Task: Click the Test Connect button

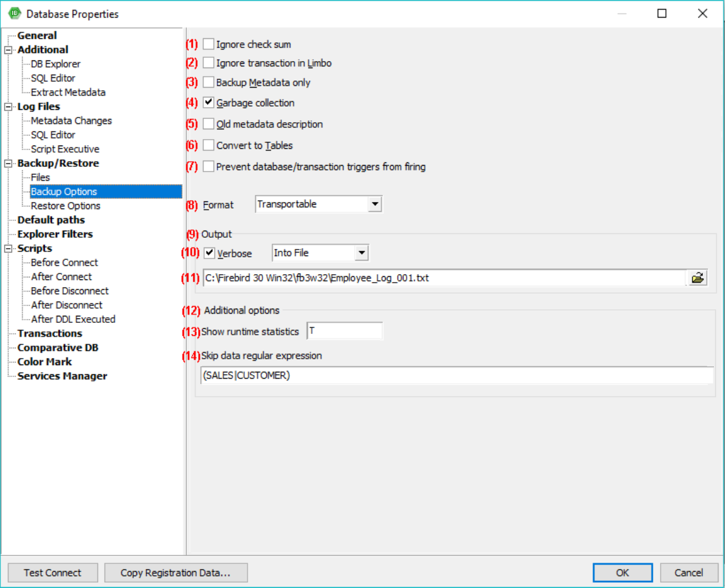Action: 53,573
